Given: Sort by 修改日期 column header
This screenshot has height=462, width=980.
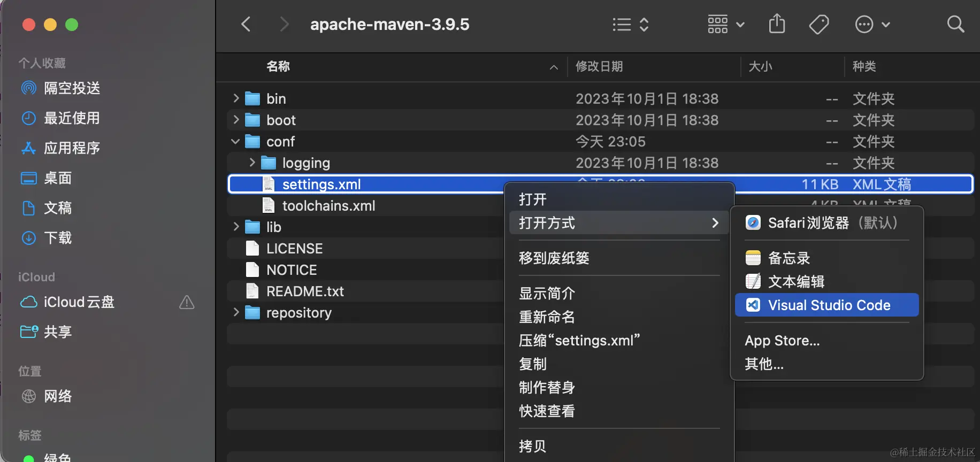Looking at the screenshot, I should (x=599, y=66).
